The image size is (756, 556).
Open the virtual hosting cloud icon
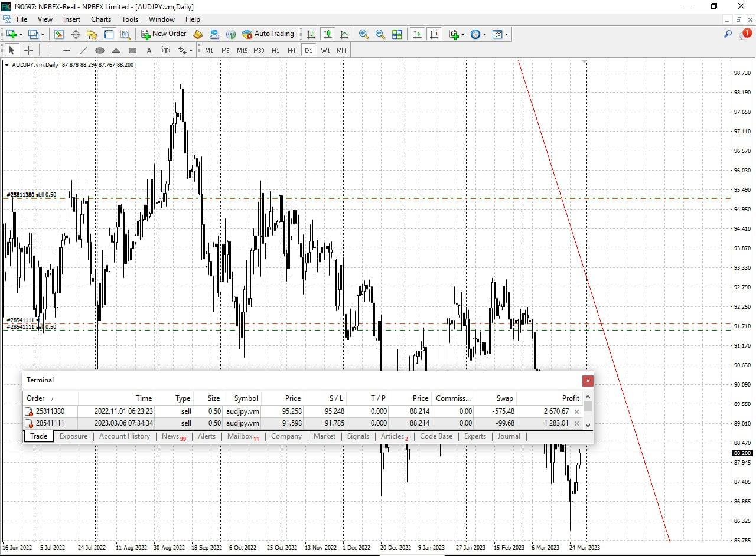point(214,34)
